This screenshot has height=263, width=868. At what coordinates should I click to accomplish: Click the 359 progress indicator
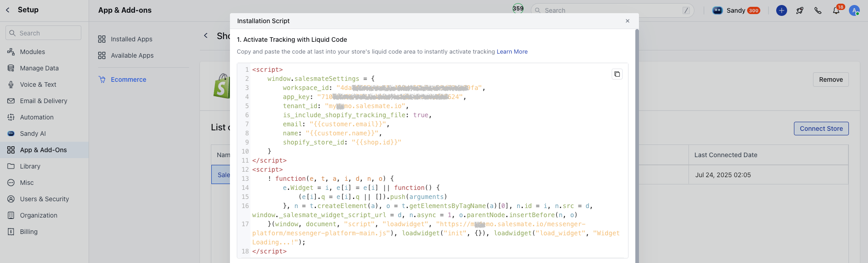pos(518,9)
